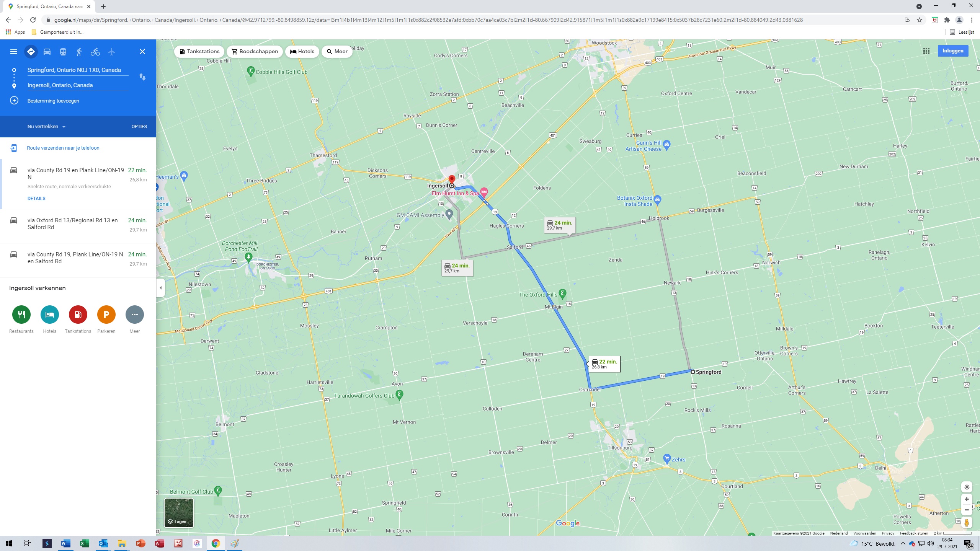Close the directions panel

tap(142, 52)
